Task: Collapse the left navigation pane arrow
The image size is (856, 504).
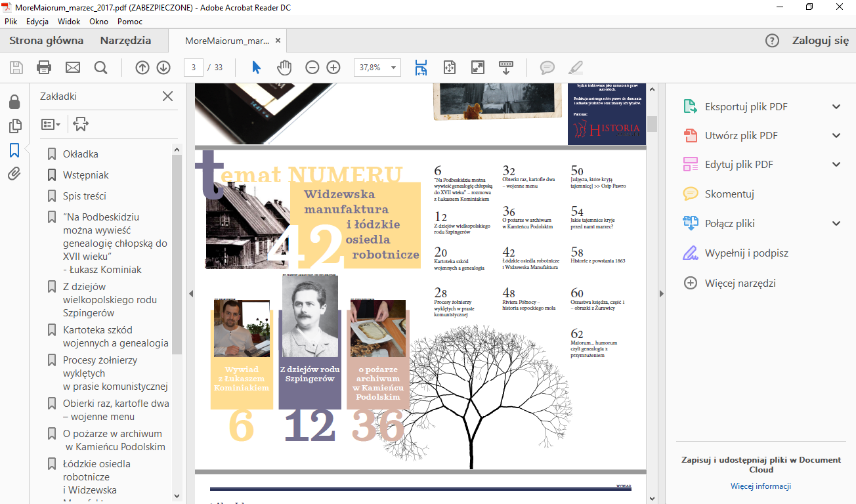Action: pos(191,293)
